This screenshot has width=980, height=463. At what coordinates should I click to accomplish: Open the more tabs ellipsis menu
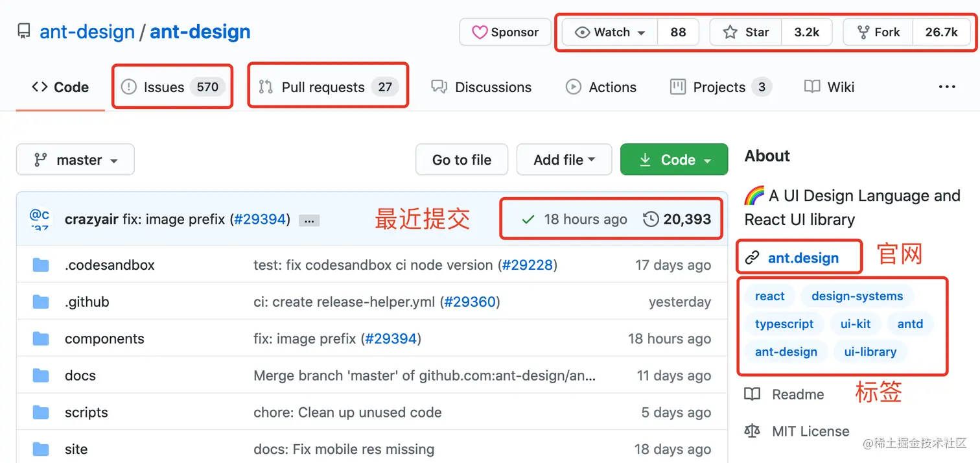pyautogui.click(x=947, y=87)
